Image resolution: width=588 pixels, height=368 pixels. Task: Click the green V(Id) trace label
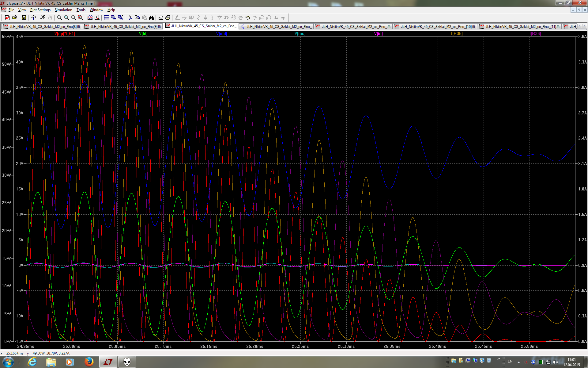click(143, 33)
